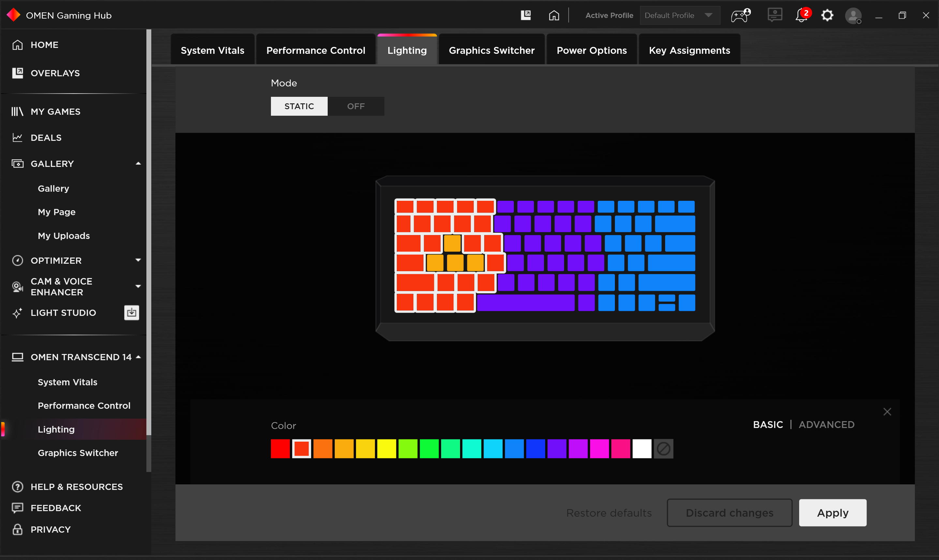This screenshot has height=560, width=939.
Task: Open sidebar Graphics Switcher sub-item
Action: [78, 452]
